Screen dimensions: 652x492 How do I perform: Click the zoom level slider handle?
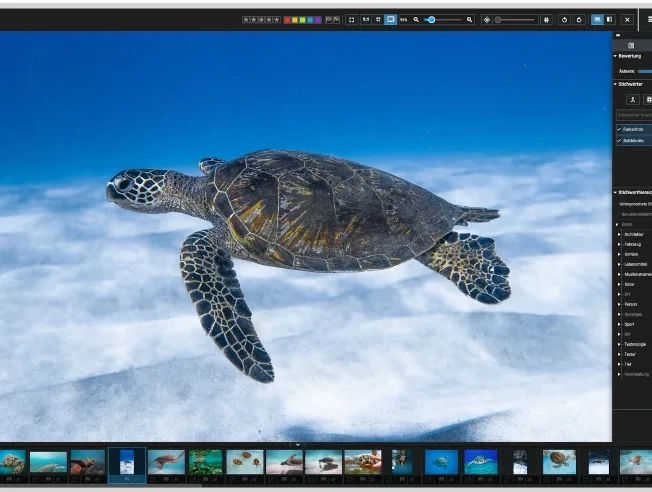(x=432, y=20)
